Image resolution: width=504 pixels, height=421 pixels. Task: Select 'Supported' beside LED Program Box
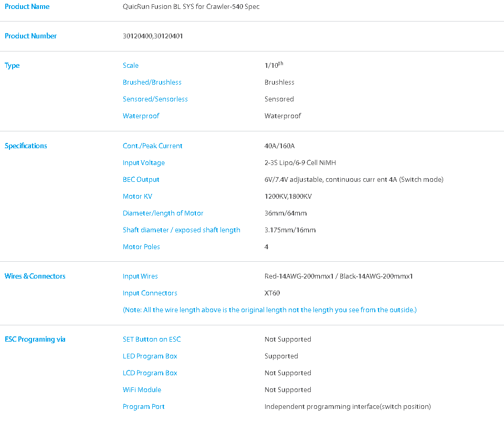click(x=281, y=356)
